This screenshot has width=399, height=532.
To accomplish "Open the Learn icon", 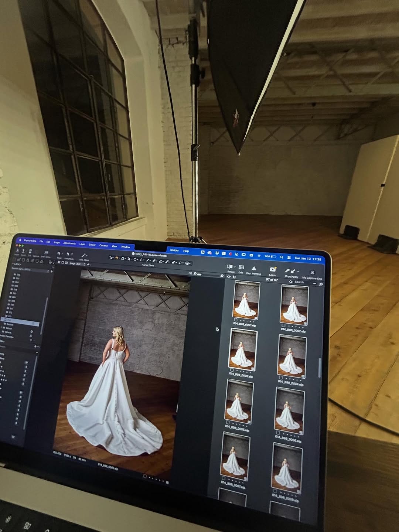I will pos(272,269).
